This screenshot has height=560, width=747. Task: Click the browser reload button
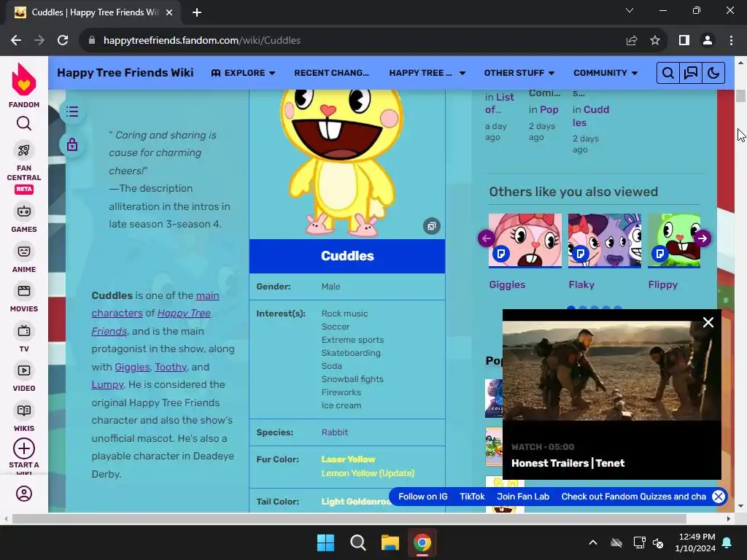pos(63,40)
